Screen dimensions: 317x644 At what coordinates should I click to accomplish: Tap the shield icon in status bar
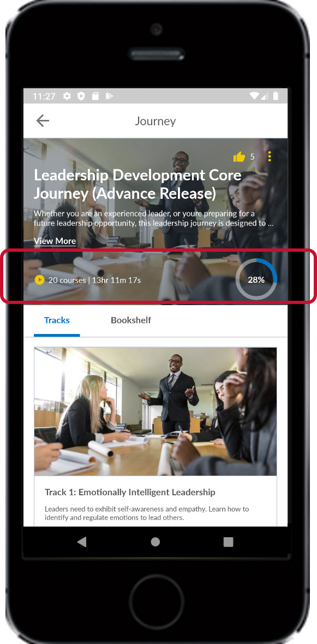tap(81, 96)
